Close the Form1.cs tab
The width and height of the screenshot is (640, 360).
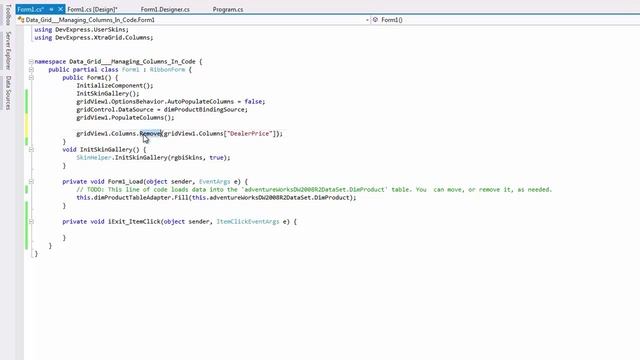(x=60, y=9)
